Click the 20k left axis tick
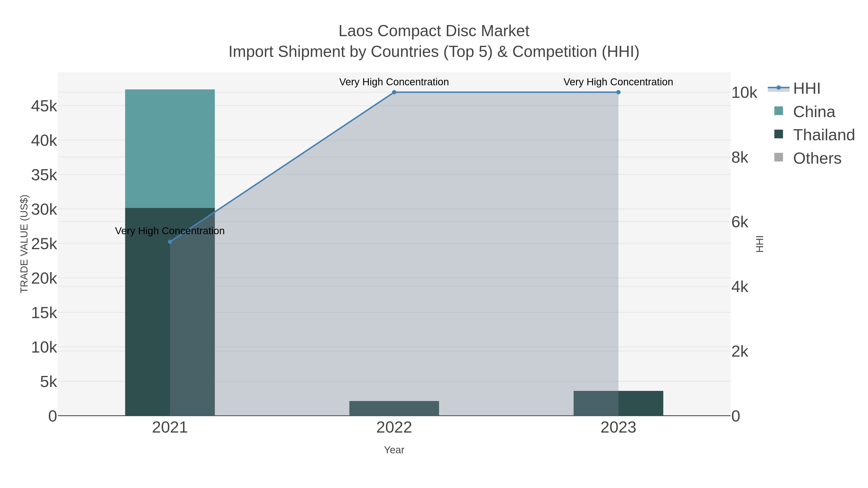 tap(44, 279)
